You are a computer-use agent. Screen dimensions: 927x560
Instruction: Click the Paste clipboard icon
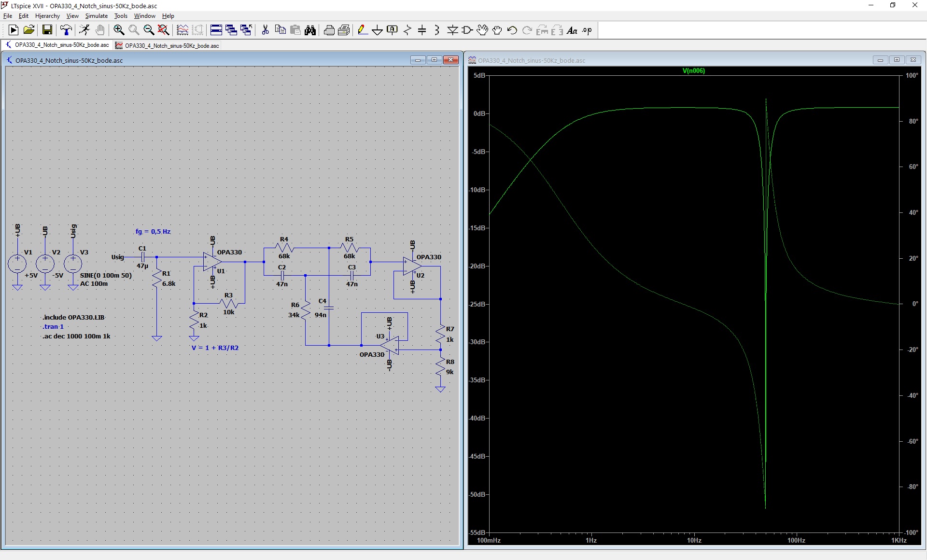point(295,30)
